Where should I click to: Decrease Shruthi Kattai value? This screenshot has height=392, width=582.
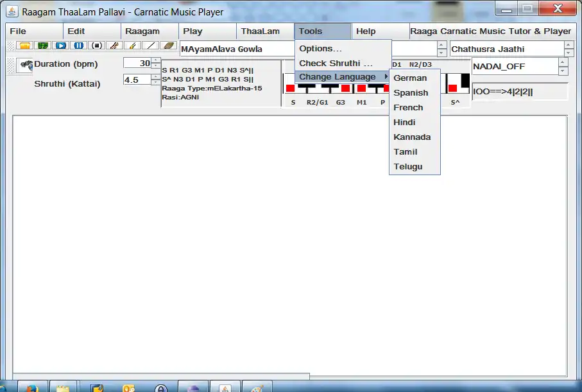(x=156, y=81)
